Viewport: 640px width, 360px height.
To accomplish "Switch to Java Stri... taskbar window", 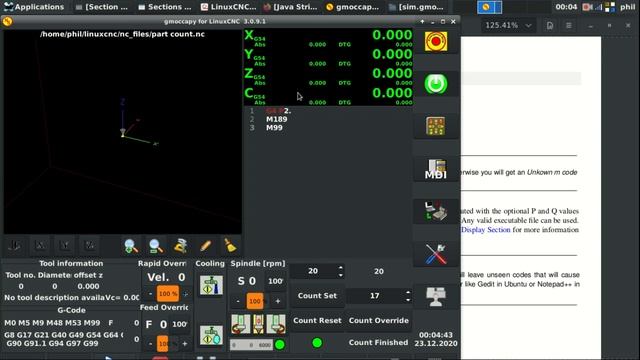I will point(290,7).
